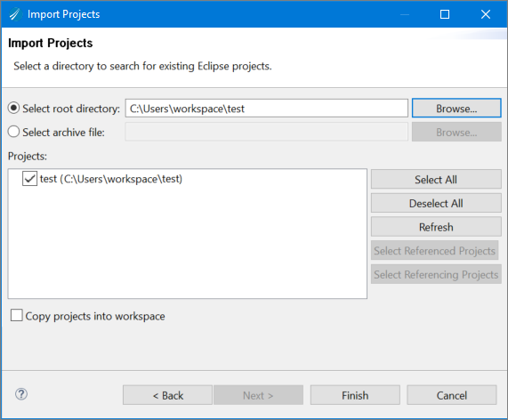Click the Deselect All button
Screen dimensions: 508x420
coord(436,203)
